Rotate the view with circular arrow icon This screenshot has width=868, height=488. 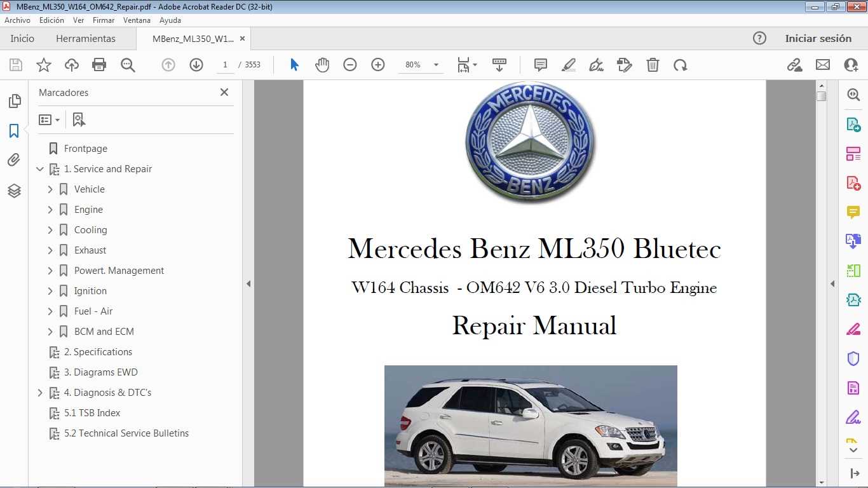(x=681, y=65)
